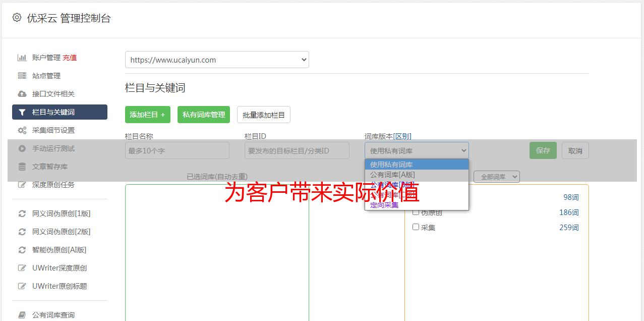This screenshot has height=321, width=644.
Task: Click the 批量添加栏目 button
Action: click(264, 115)
